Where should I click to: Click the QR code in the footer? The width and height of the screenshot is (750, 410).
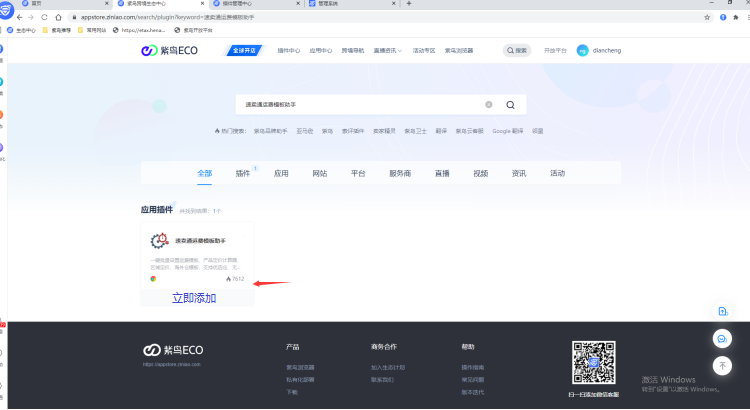[594, 363]
